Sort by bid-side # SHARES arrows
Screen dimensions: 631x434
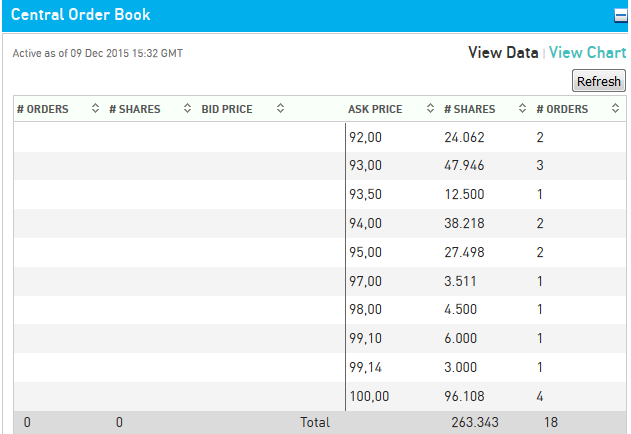coord(187,109)
